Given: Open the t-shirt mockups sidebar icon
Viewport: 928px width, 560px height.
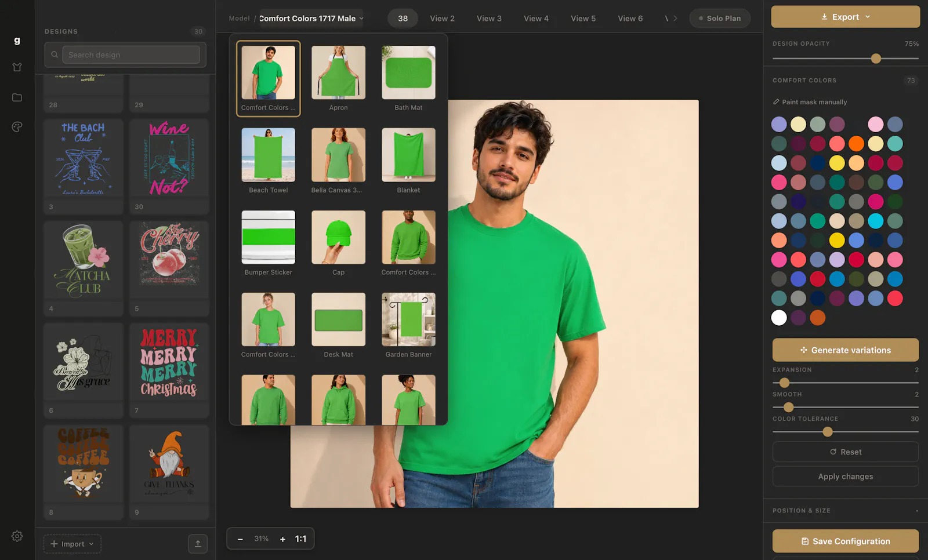Looking at the screenshot, I should coord(17,67).
